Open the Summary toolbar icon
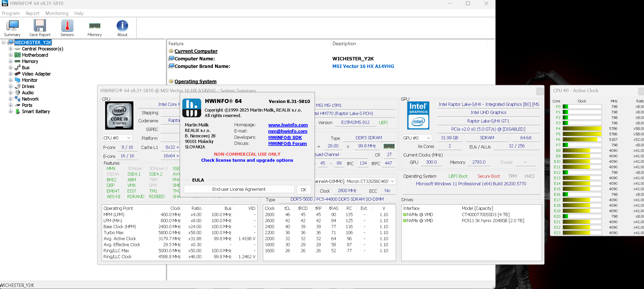This screenshot has width=644, height=289. point(12,28)
